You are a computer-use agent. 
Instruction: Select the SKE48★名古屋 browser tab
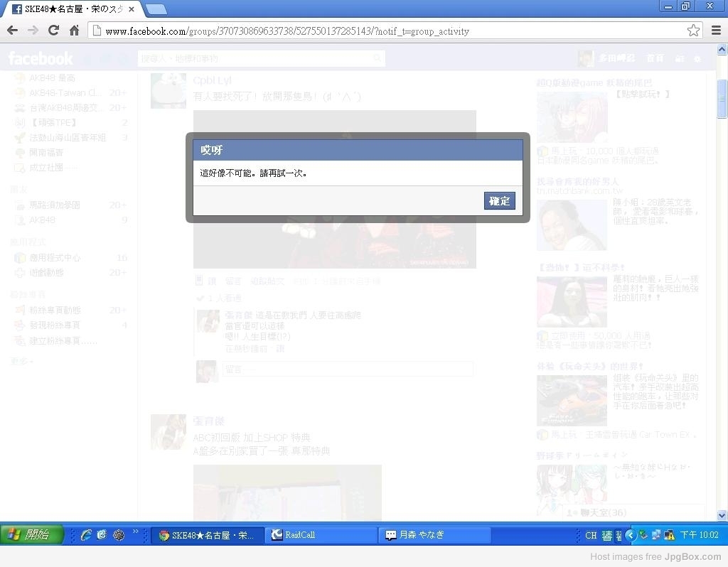click(68, 9)
